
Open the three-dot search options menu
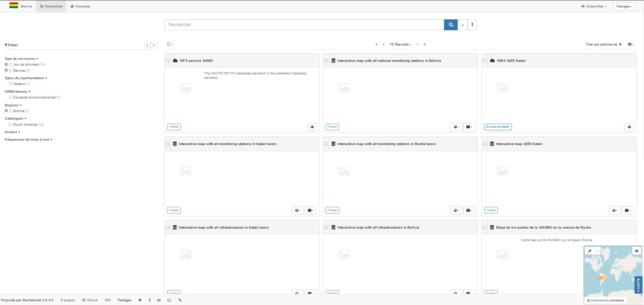tap(472, 25)
